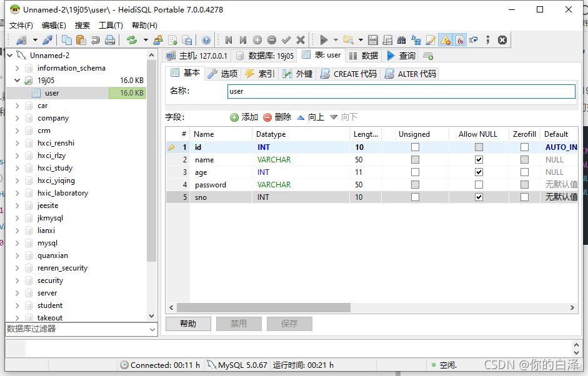Open the refresh options dropdown arrow
The height and width of the screenshot is (376, 588).
point(146,40)
